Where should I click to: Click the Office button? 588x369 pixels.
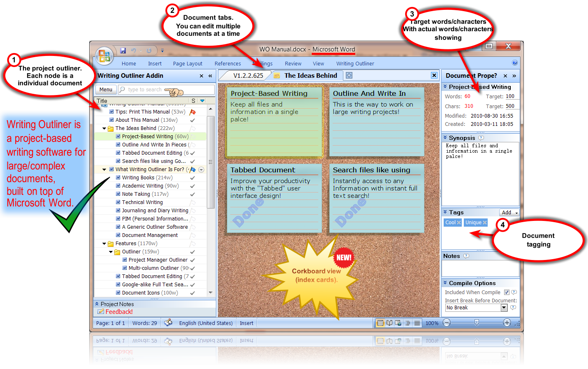pos(104,56)
